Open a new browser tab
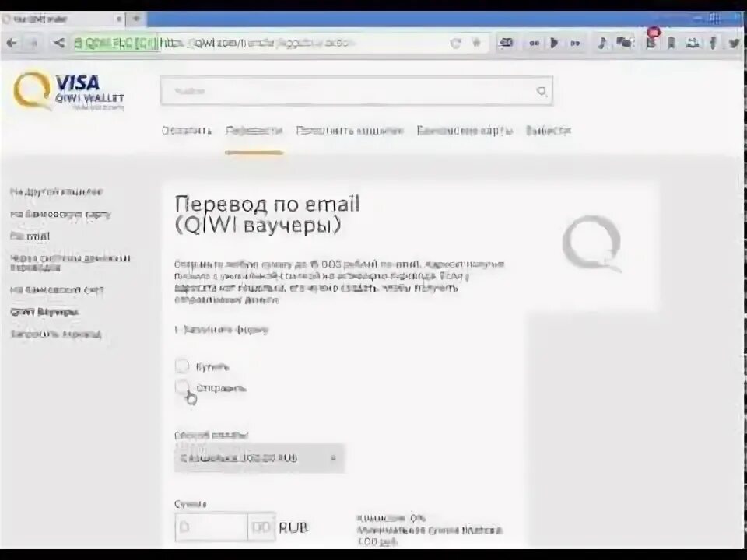This screenshot has width=747, height=560. [136, 19]
